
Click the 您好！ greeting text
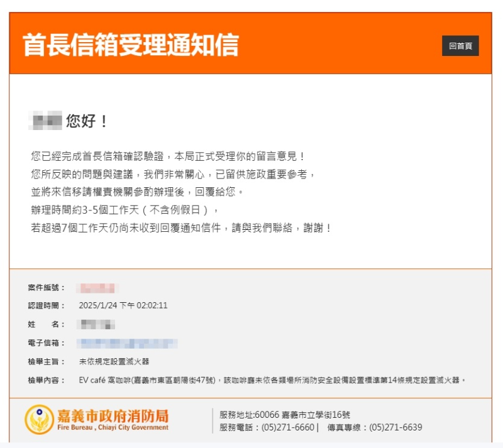click(87, 121)
